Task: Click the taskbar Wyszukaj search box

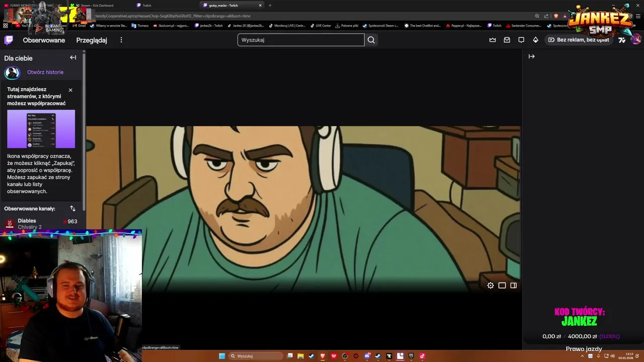Action: click(256, 356)
